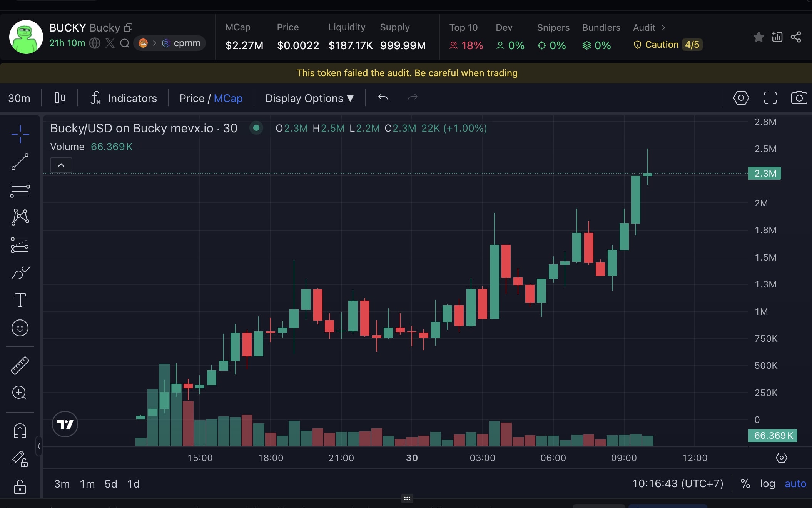Redo the chart action
812x508 pixels.
tap(412, 98)
